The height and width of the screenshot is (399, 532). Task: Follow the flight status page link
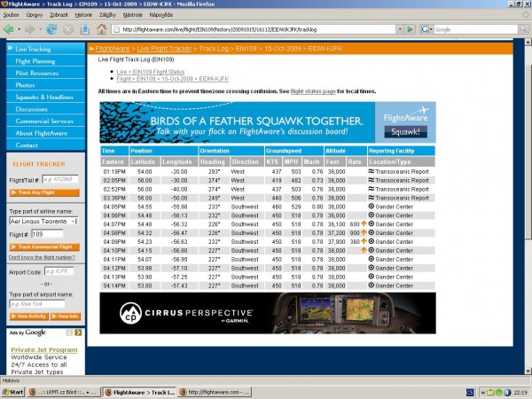[313, 91]
